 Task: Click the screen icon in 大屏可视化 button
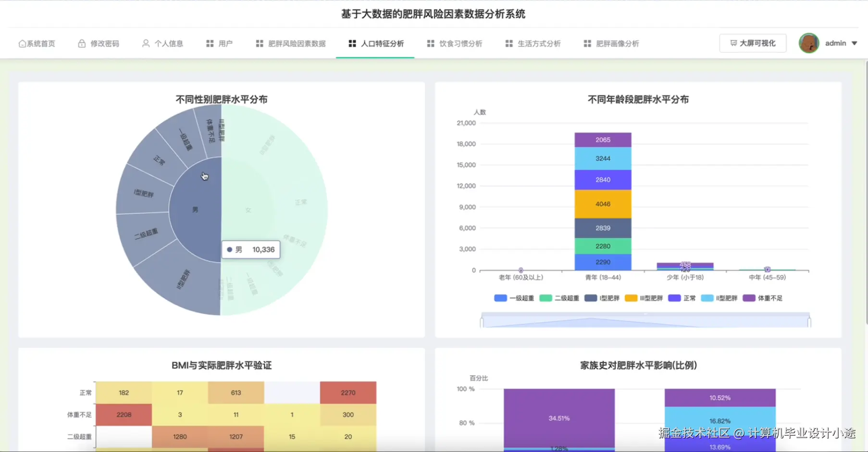(x=733, y=43)
